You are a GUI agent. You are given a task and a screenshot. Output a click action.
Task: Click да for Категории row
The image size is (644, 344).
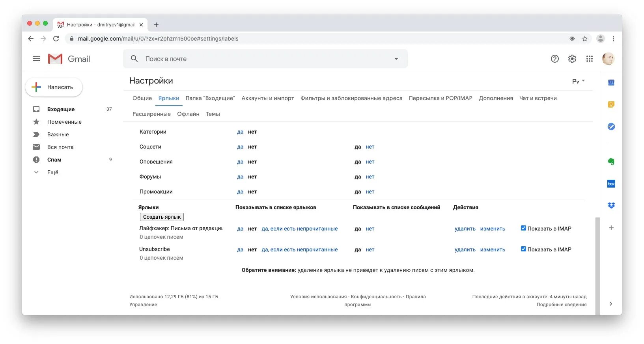tap(240, 132)
